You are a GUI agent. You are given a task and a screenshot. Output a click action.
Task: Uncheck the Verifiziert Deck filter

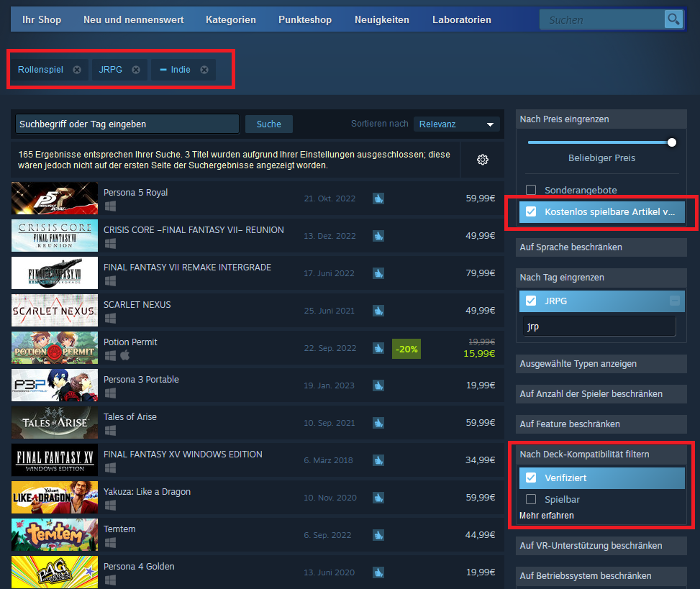pyautogui.click(x=531, y=478)
